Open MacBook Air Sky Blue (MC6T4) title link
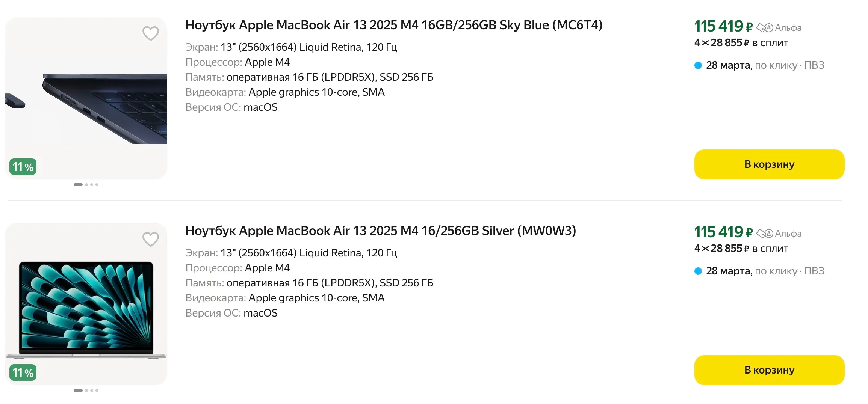The image size is (868, 404). 394,25
